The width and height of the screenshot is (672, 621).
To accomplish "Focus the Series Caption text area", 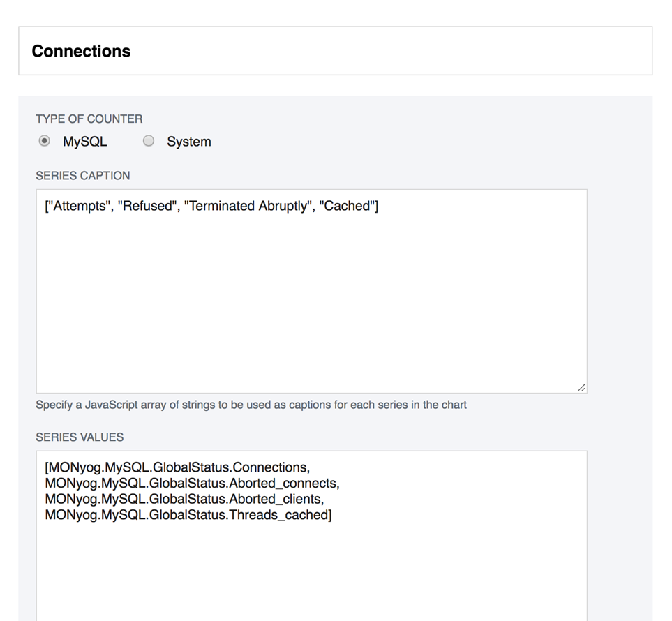I will pos(311,300).
